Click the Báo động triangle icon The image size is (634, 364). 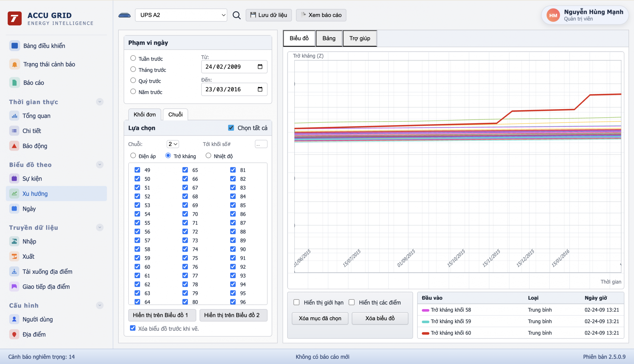[x=14, y=146]
